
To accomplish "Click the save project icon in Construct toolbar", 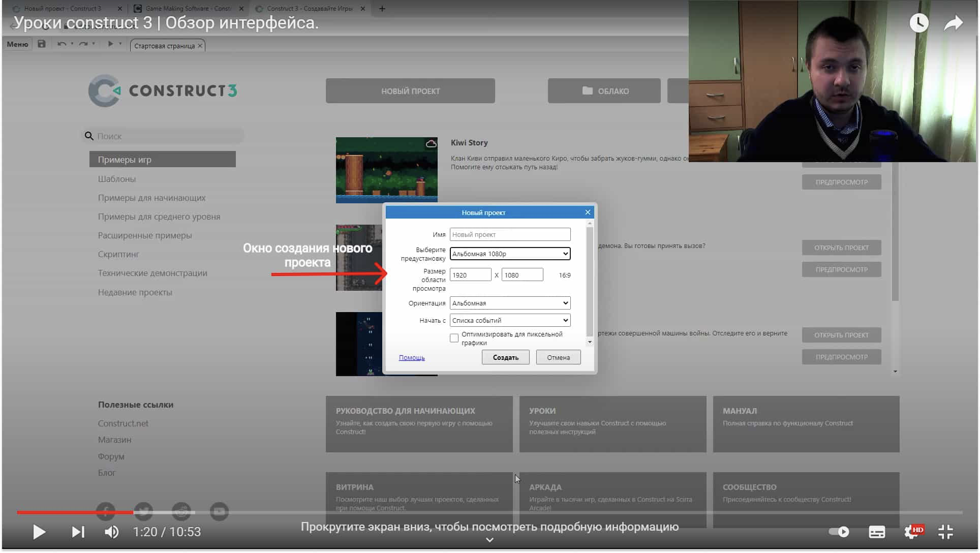I will (x=42, y=44).
